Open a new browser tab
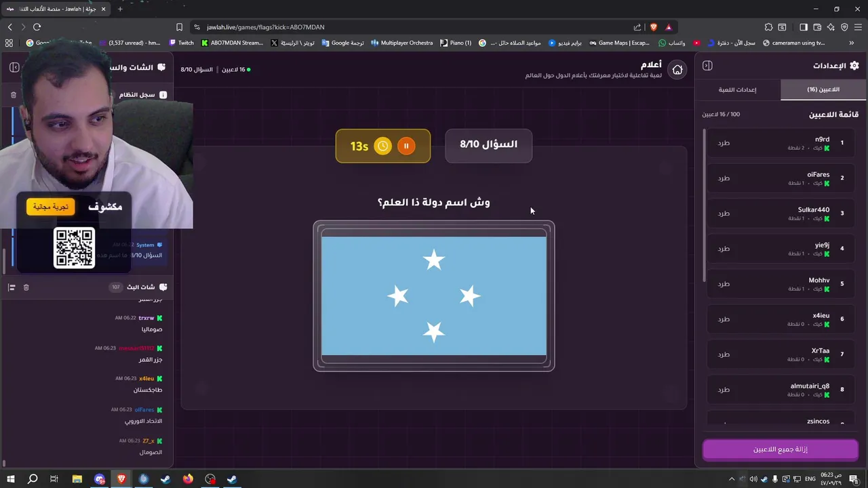Viewport: 868px width, 488px height. click(120, 9)
